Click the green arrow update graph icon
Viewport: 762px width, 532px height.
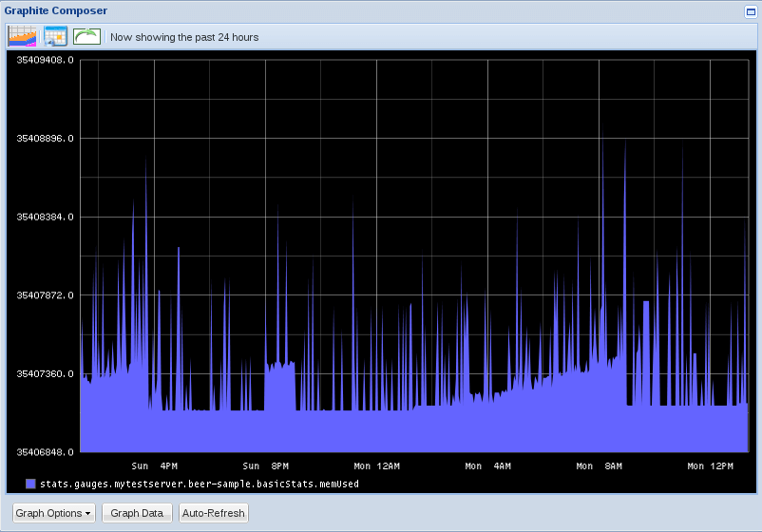(86, 37)
